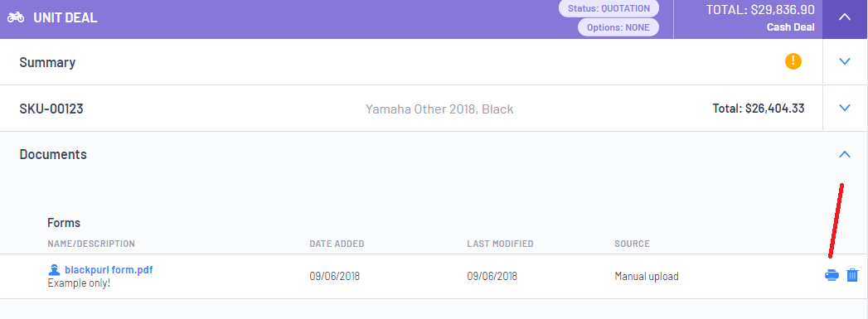Delete blackpurl form.pdf with the trash icon
The image size is (868, 319).
pyautogui.click(x=852, y=275)
